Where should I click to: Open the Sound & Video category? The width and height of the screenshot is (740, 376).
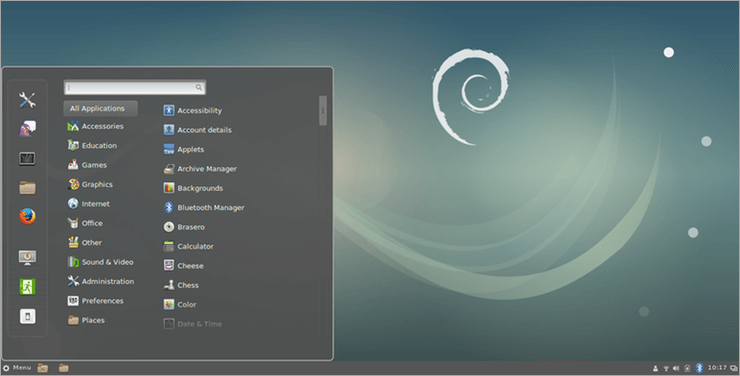[101, 262]
